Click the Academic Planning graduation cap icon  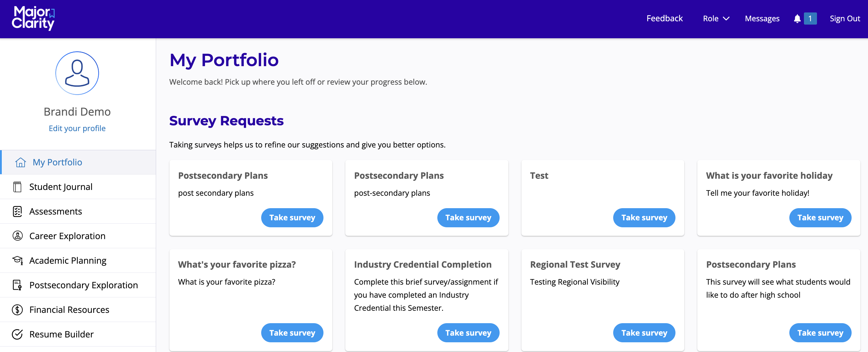coord(17,260)
